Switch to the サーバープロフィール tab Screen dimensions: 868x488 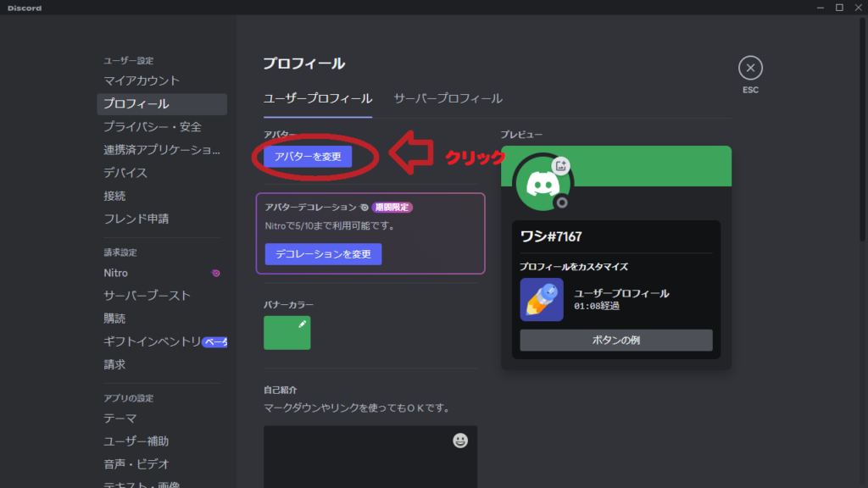[448, 98]
